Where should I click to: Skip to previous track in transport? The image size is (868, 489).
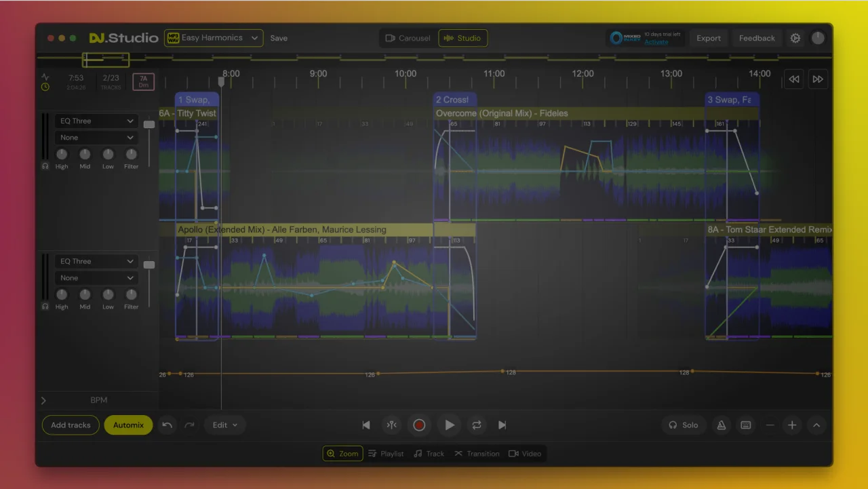pyautogui.click(x=366, y=425)
